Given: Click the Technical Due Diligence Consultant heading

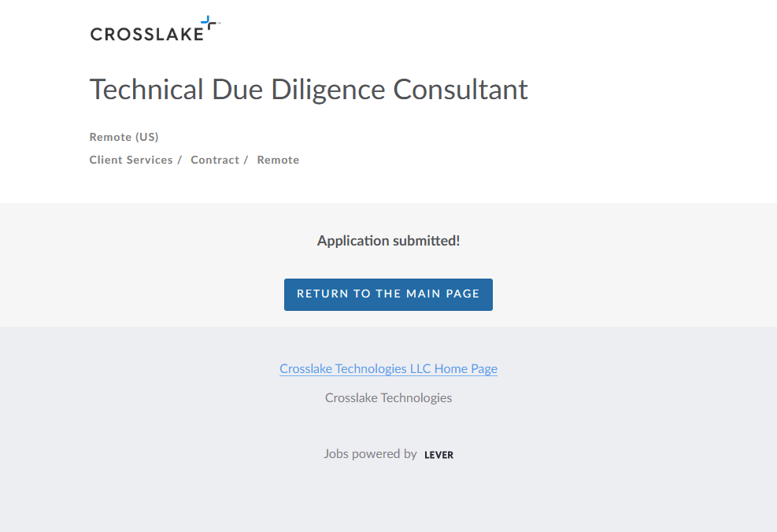Looking at the screenshot, I should (x=309, y=90).
